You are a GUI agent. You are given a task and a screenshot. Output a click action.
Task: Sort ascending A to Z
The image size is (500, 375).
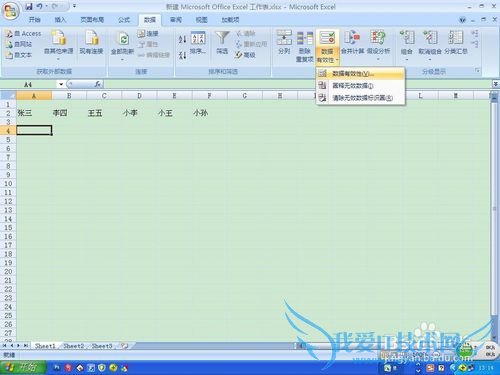coord(182,39)
